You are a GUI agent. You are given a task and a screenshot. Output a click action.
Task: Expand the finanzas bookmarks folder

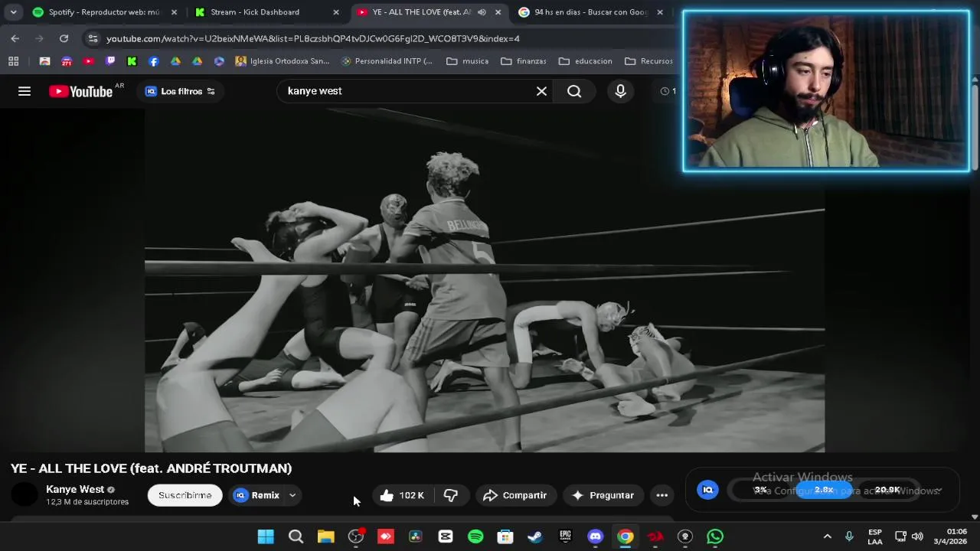point(524,61)
